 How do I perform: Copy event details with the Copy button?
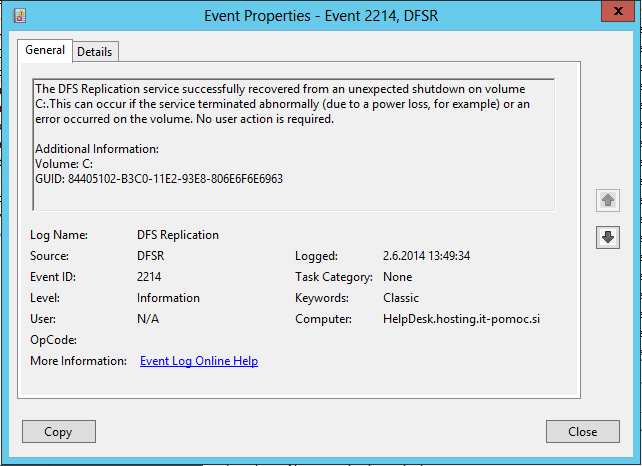[59, 432]
